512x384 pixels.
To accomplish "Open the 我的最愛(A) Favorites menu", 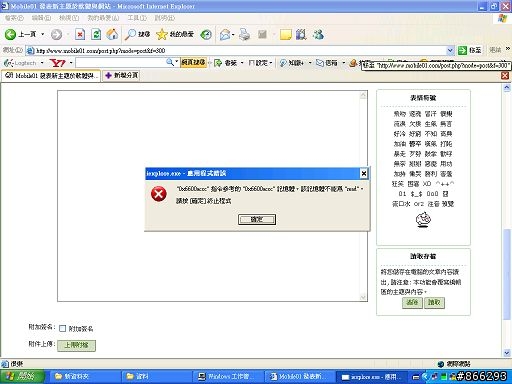I will click(103, 18).
